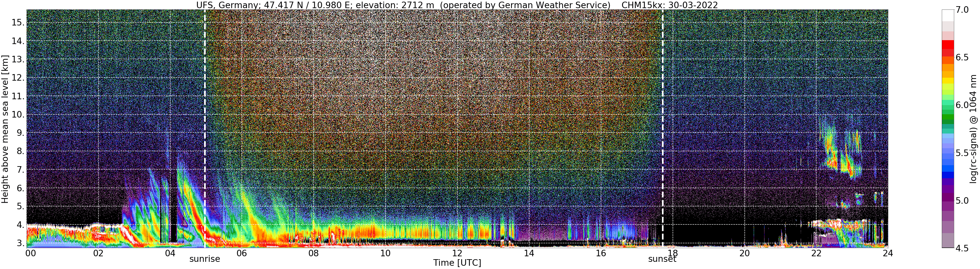This screenshot has width=980, height=269.
Task: Click the y-axis tick label '6.'
Action: pos(20,188)
